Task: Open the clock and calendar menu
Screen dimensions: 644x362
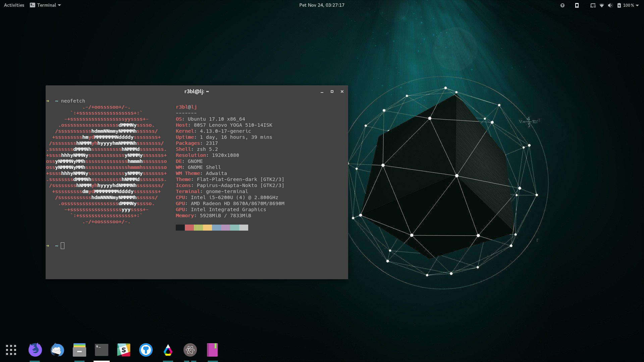Action: coord(322,5)
